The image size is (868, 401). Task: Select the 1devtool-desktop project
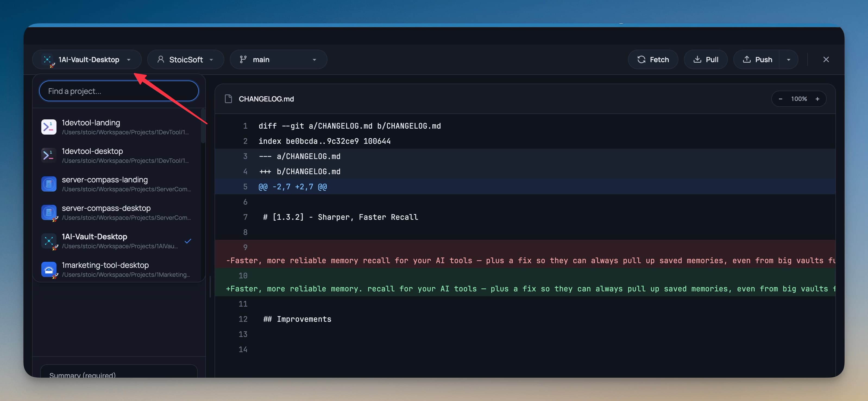tap(117, 155)
